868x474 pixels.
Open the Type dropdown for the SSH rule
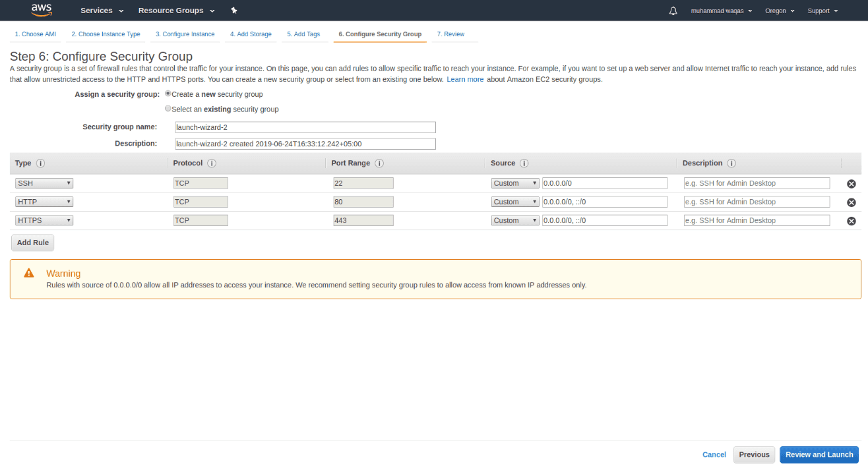[x=44, y=183]
